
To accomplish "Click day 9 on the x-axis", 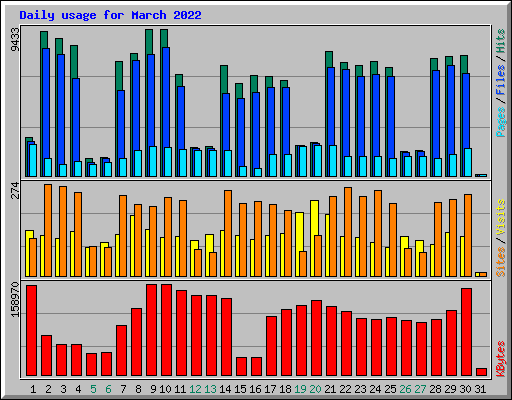I will coord(153,389).
